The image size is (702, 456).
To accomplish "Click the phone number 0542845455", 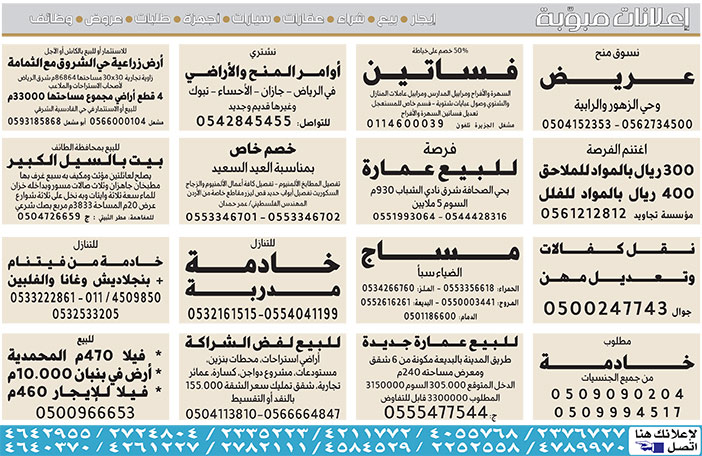I will tap(244, 121).
